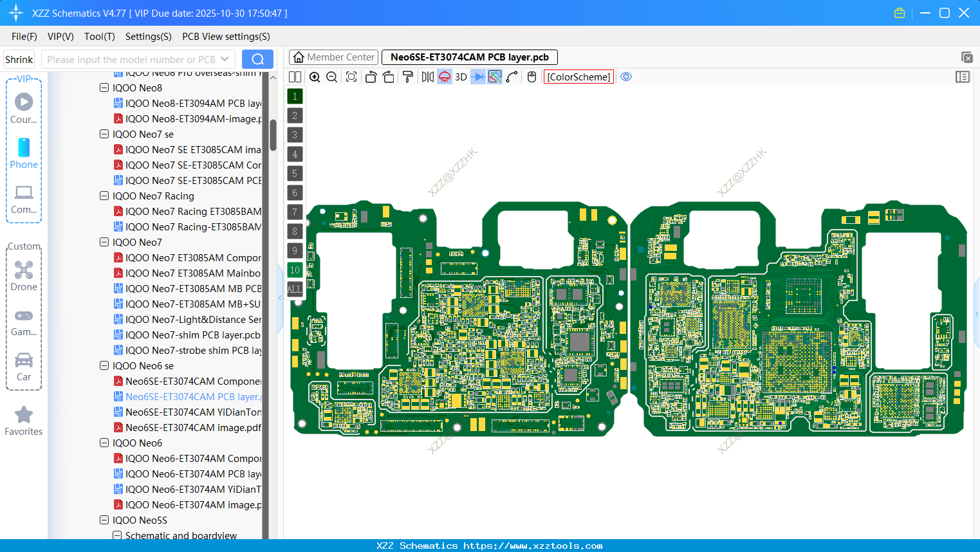Toggle the lamp highlight tool
980x552 pixels.
tap(444, 77)
